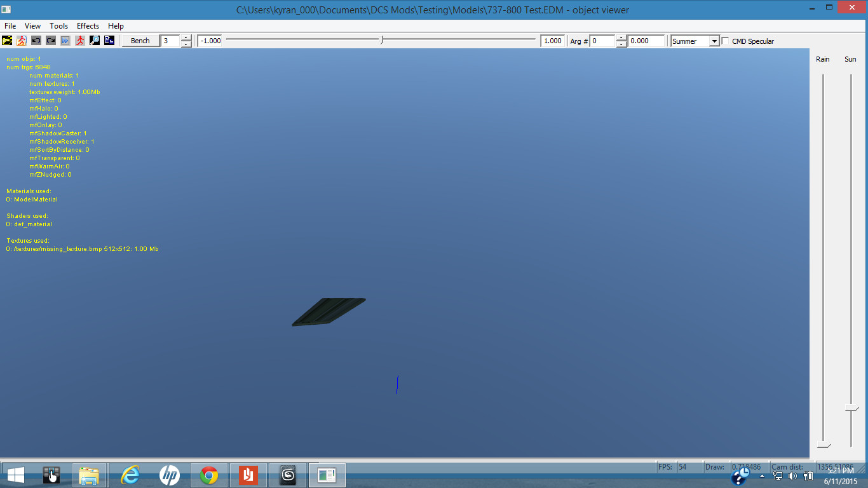
Task: Click the battery power tray icon
Action: point(808,476)
